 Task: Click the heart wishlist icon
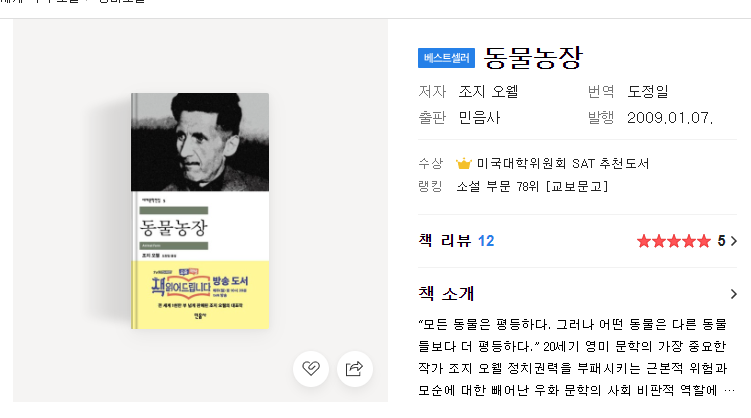(311, 368)
